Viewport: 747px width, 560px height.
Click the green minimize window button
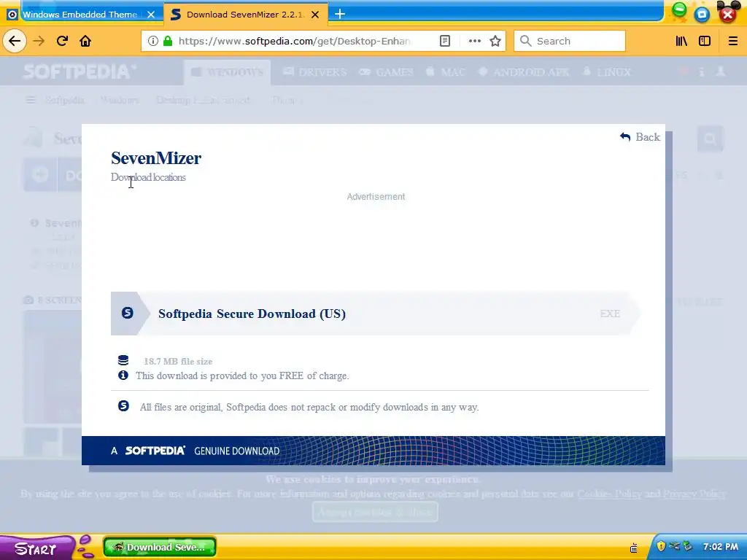pyautogui.click(x=679, y=12)
